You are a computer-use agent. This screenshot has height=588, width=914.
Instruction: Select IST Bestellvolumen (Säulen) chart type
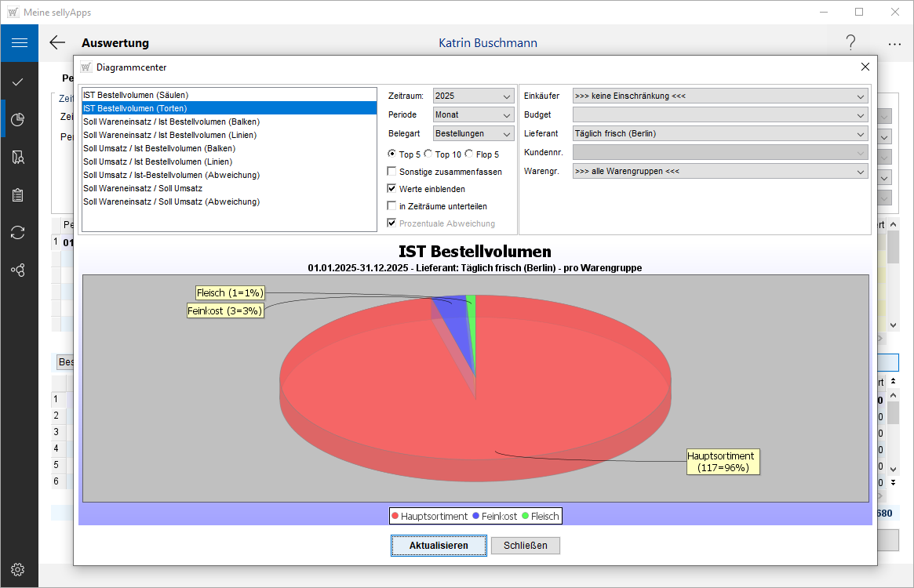(136, 95)
